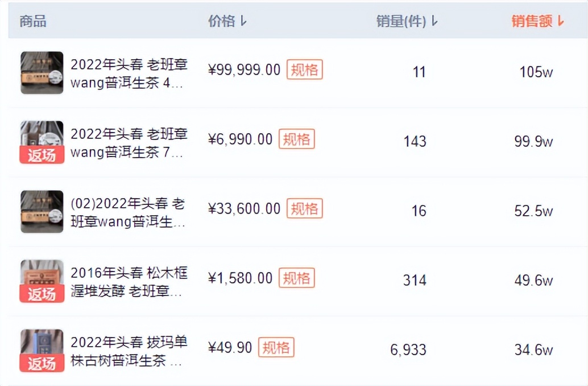The width and height of the screenshot is (588, 386).
Task: Show 规格 for the ¥33,600.00 product
Action: (304, 209)
